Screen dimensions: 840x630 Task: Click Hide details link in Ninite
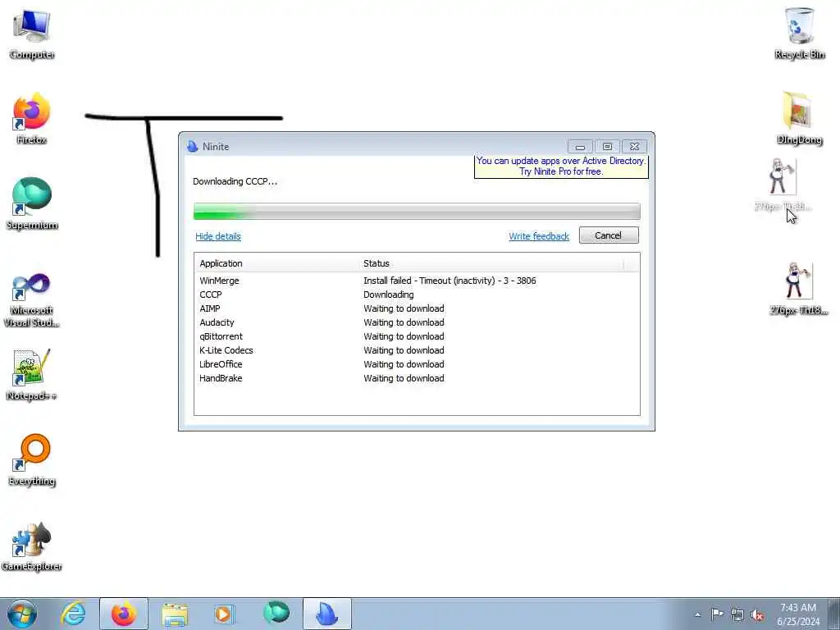click(x=218, y=236)
